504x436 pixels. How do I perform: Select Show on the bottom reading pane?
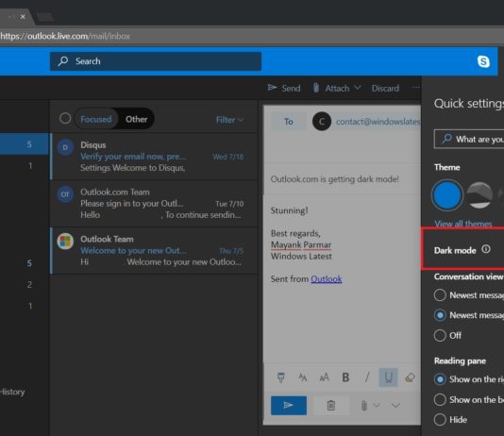pos(440,400)
